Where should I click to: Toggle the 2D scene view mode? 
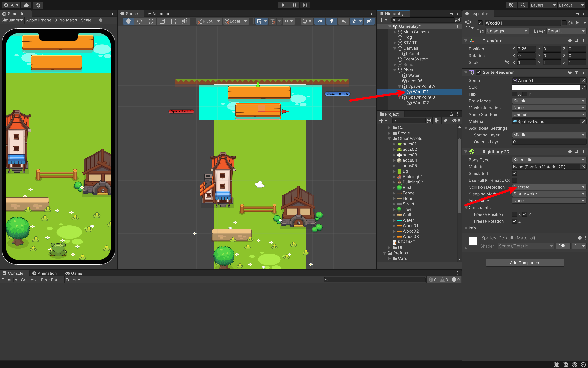click(320, 21)
